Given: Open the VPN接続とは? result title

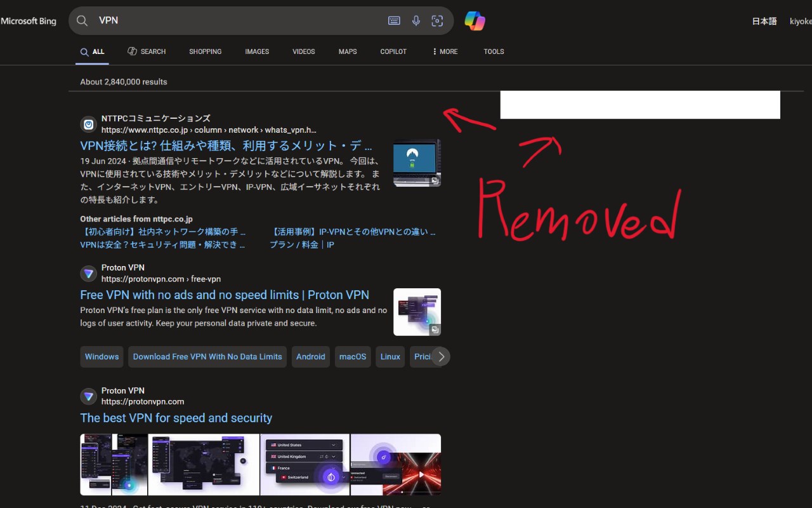Looking at the screenshot, I should pyautogui.click(x=226, y=145).
